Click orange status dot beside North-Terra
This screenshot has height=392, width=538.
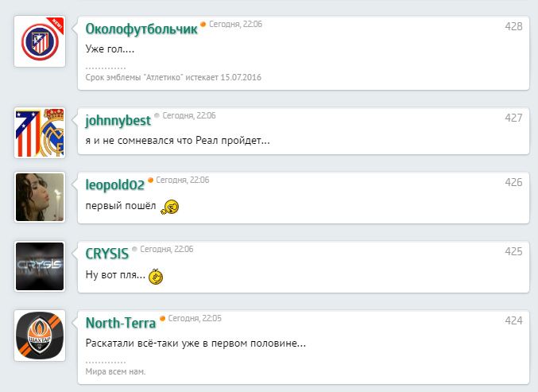click(163, 318)
